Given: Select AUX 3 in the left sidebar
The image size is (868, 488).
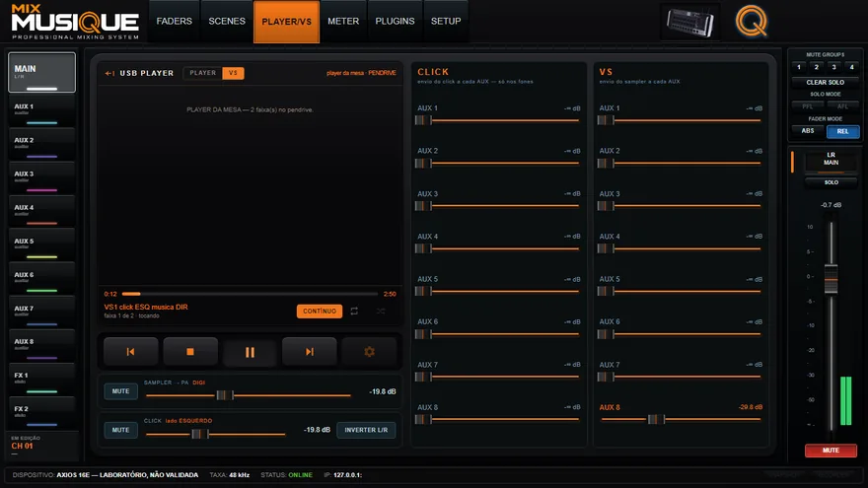Looking at the screenshot, I should click(41, 177).
